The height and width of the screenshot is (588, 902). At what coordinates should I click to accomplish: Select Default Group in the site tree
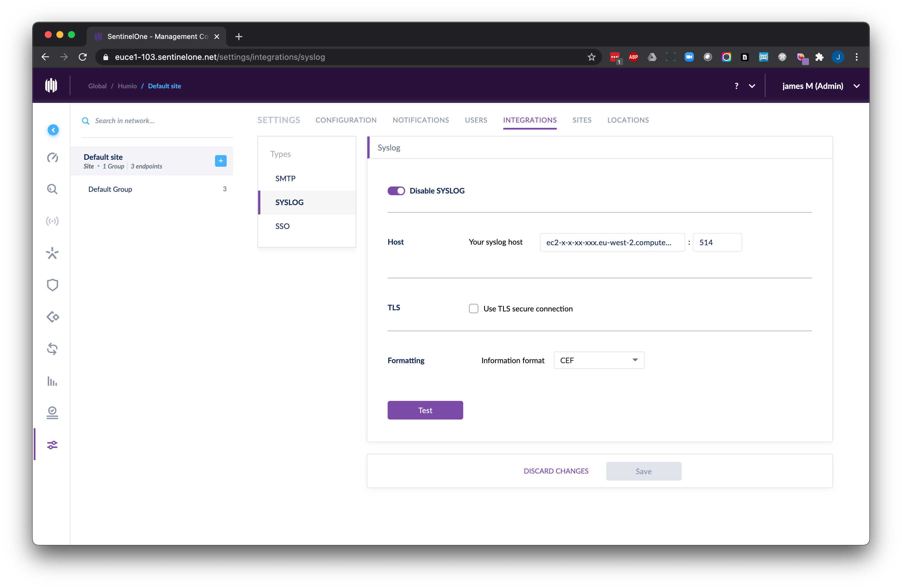tap(110, 189)
